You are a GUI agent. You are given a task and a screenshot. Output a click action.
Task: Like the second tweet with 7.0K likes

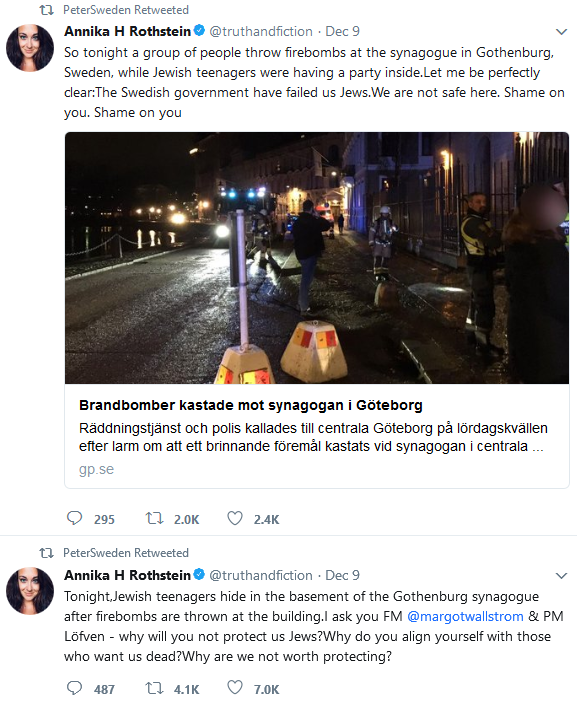[x=235, y=687]
